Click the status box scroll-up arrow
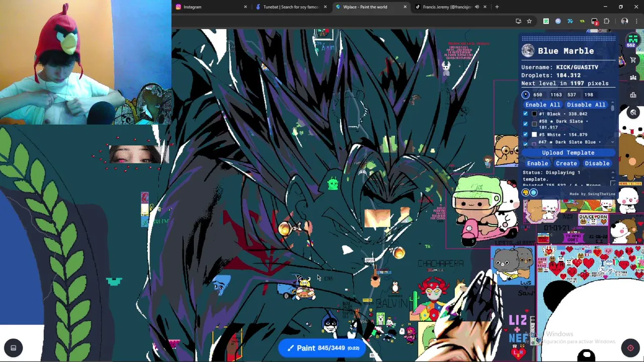The height and width of the screenshot is (362, 644). [612, 172]
